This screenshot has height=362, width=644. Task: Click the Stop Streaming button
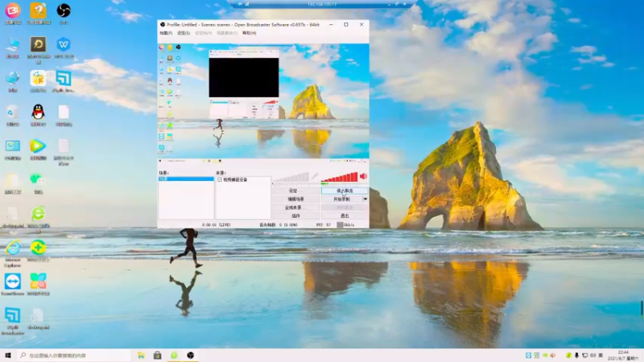click(345, 191)
